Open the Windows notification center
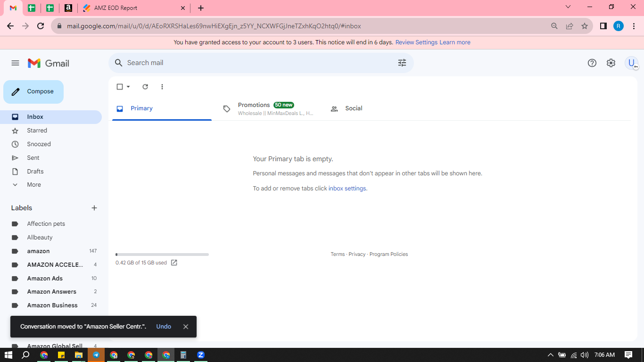 (628, 355)
